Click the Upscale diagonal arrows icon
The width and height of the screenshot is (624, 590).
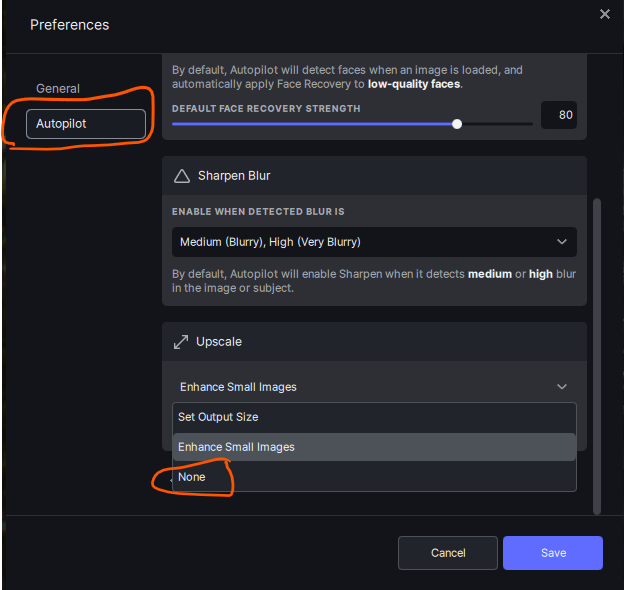181,342
